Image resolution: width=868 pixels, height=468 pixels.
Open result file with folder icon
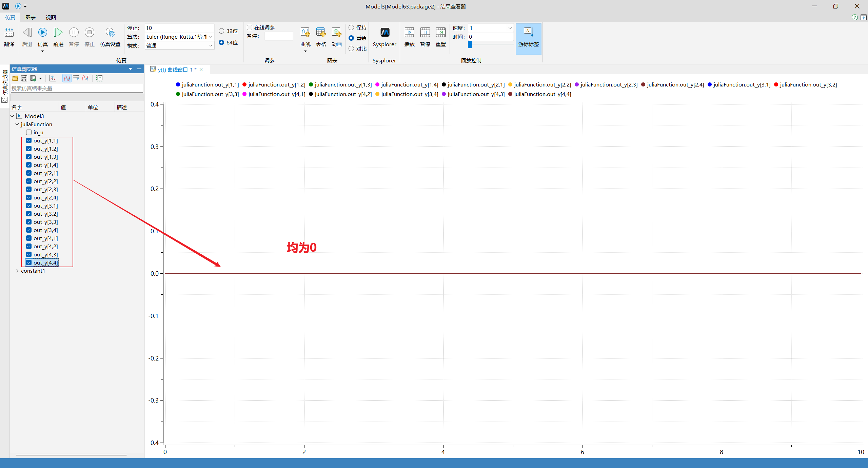tap(15, 78)
